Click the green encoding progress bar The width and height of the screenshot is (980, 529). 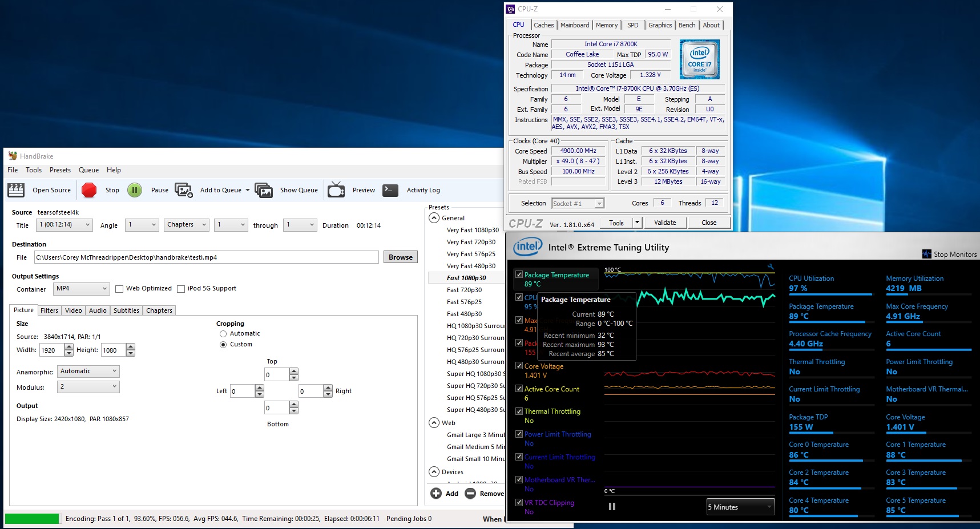[x=32, y=519]
